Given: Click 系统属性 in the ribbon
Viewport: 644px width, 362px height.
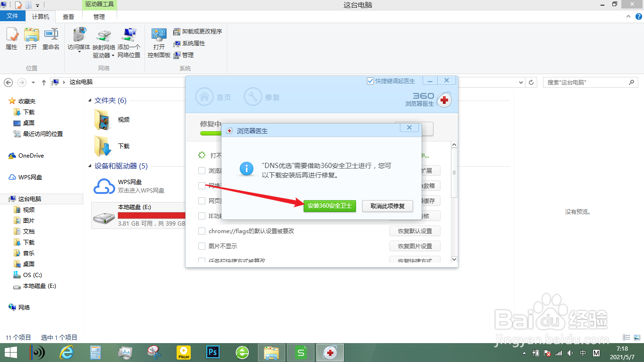Looking at the screenshot, I should [x=189, y=43].
